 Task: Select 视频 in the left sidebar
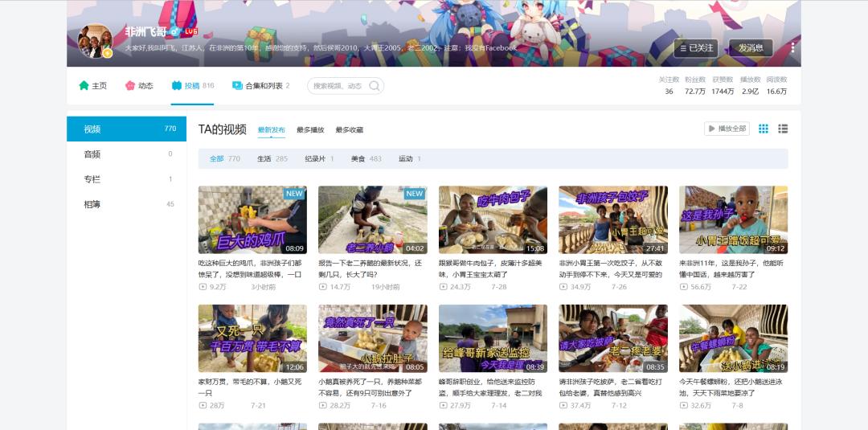click(x=127, y=129)
